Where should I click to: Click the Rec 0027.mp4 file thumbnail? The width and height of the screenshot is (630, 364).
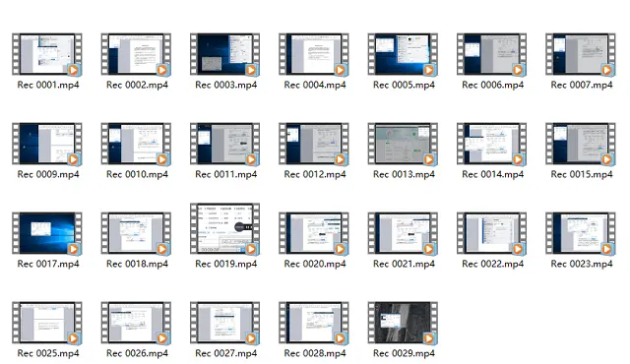pos(225,323)
